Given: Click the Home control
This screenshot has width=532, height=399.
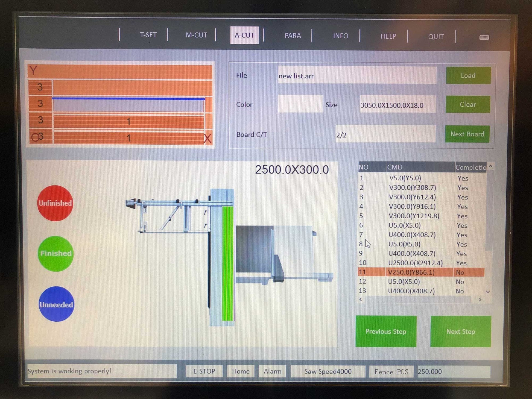Looking at the screenshot, I should pyautogui.click(x=241, y=371).
